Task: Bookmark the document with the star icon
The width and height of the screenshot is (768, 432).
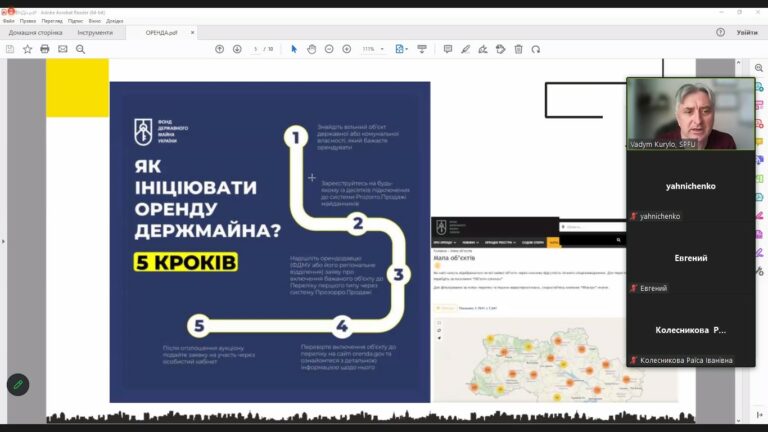Action: (x=27, y=49)
